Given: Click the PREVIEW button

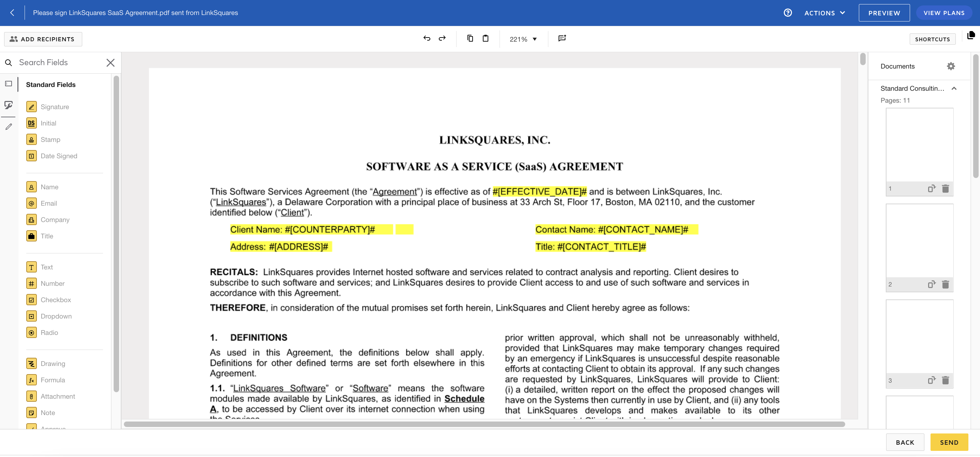Looking at the screenshot, I should point(884,13).
